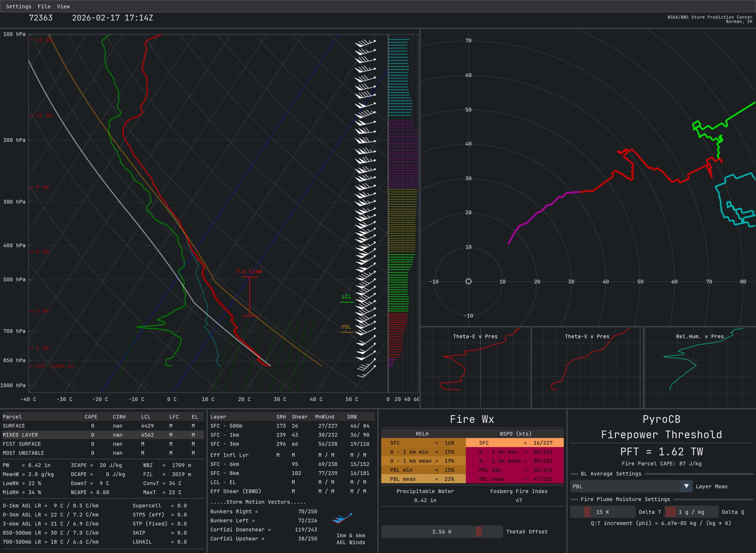Click the Delta T 15 K slider
This screenshot has height=553, width=756.
tap(602, 512)
